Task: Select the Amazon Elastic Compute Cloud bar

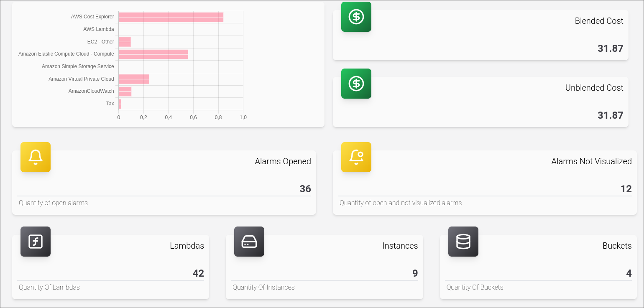Action: 153,54
